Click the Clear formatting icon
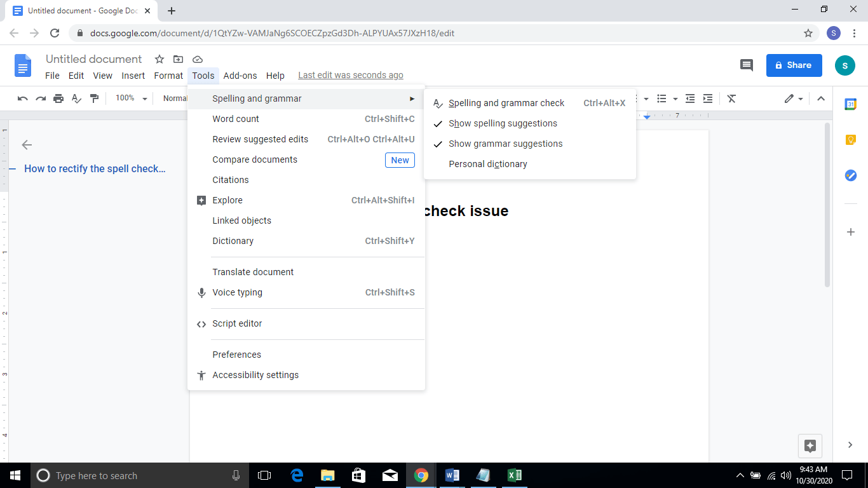This screenshot has height=488, width=868. 731,98
